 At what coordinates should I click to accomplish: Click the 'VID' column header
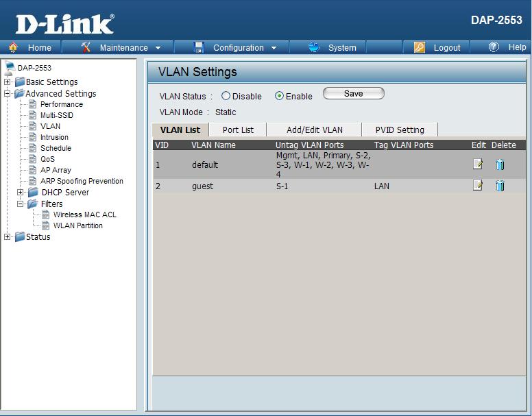point(162,145)
